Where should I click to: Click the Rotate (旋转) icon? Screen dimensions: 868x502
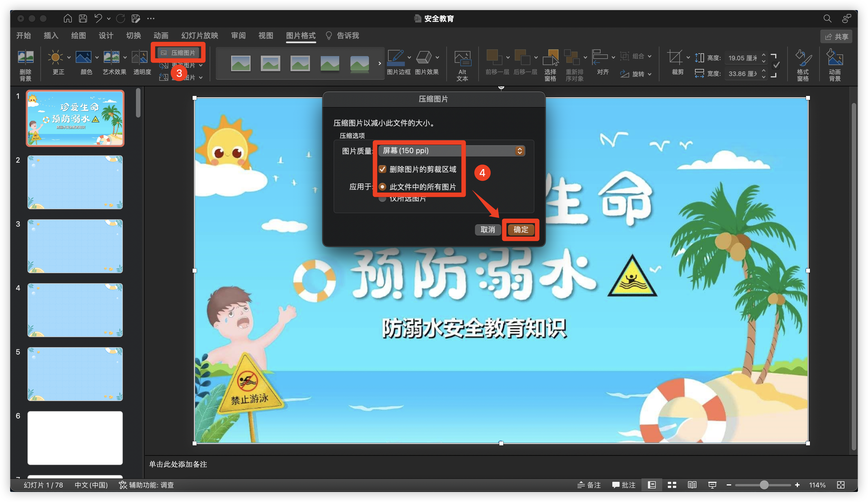pos(624,74)
